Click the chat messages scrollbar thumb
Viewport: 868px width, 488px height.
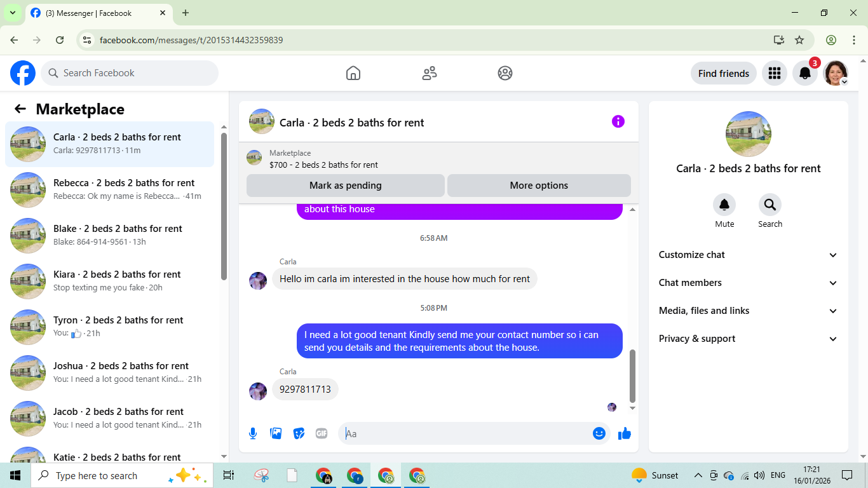pyautogui.click(x=632, y=376)
